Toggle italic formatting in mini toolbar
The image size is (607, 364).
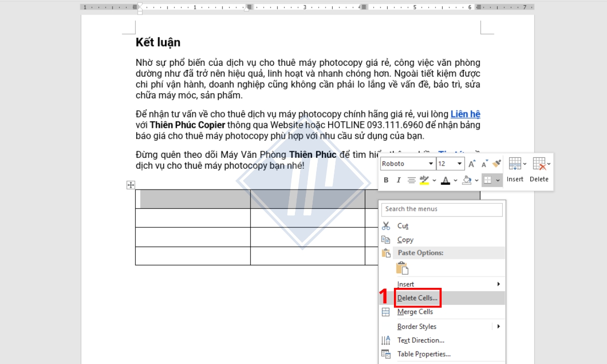[x=399, y=180]
